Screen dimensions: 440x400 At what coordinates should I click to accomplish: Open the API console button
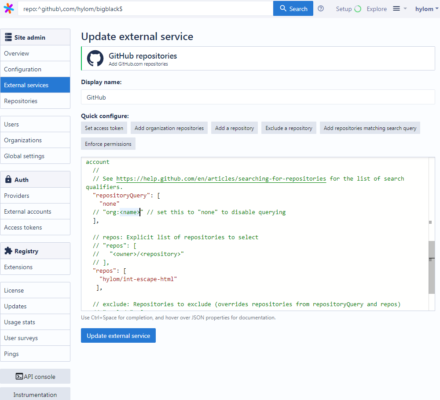pyautogui.click(x=35, y=376)
